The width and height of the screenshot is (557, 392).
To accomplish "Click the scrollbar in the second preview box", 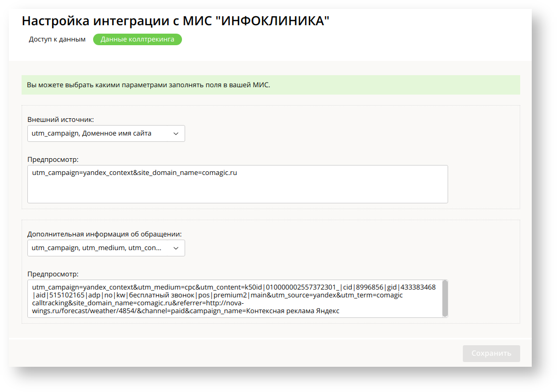I will coord(445,298).
